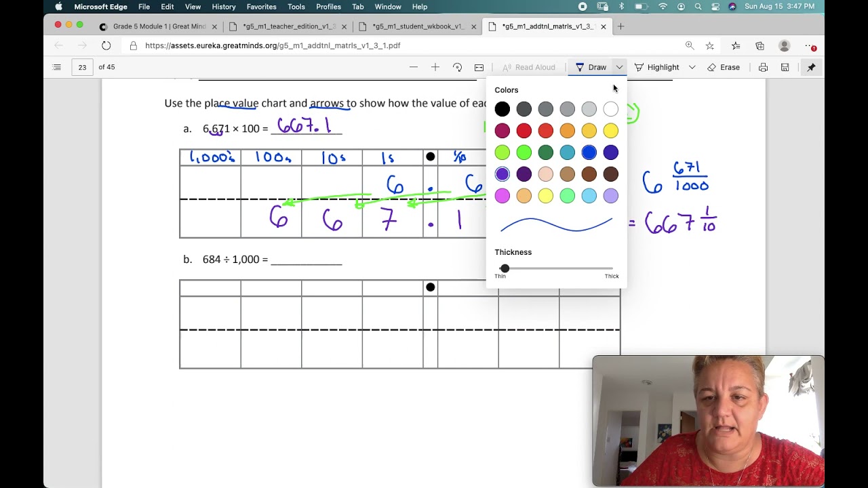This screenshot has width=868, height=488.
Task: Activate the Highlight tool
Action: (663, 67)
